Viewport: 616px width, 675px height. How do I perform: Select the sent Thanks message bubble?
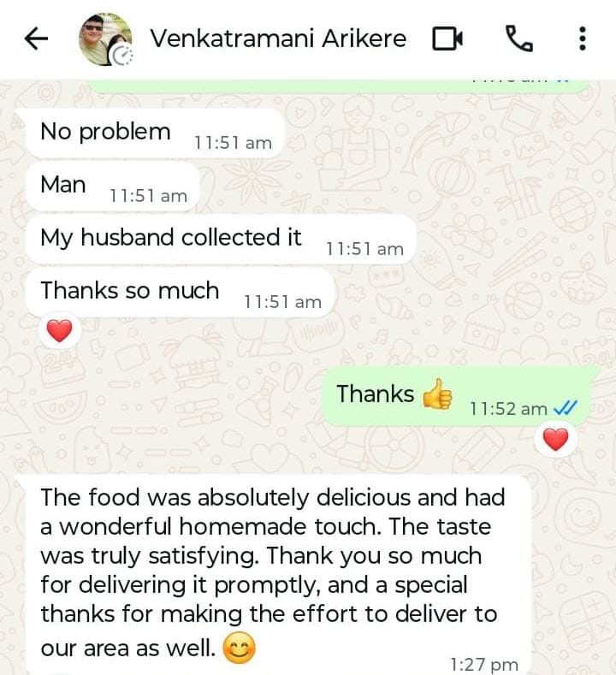[x=456, y=396]
